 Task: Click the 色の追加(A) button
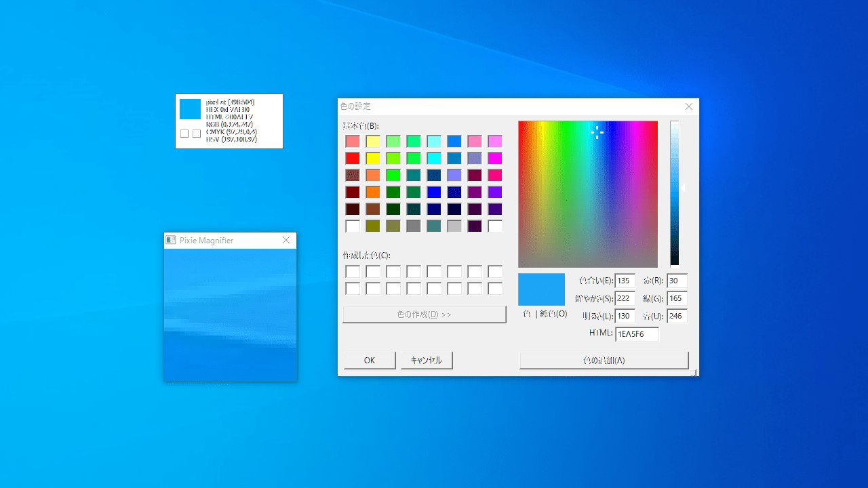coord(604,360)
